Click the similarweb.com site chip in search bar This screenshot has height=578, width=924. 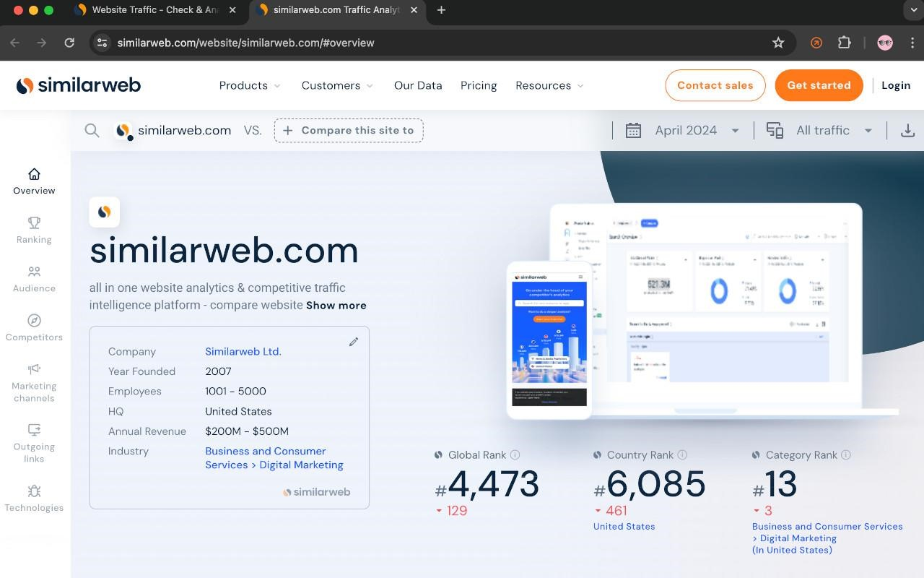[173, 131]
